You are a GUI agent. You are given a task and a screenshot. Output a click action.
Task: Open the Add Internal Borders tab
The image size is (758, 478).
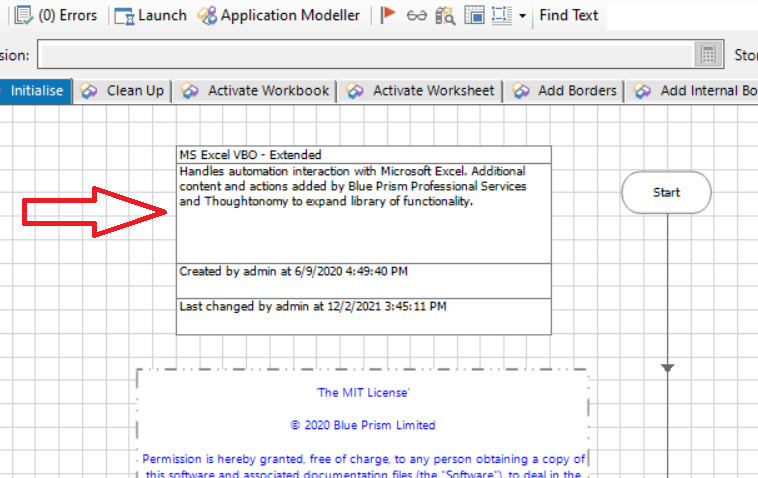click(x=692, y=91)
